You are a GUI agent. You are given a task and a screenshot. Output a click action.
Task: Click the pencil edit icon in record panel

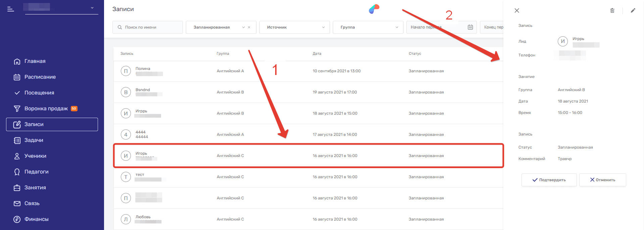pos(633,10)
